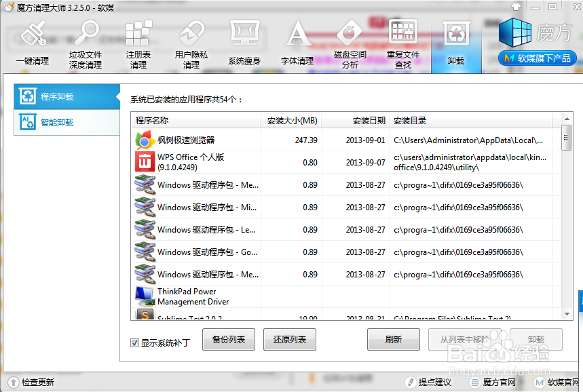The width and height of the screenshot is (583, 392).
Task: Click the 备份列表 button
Action: (229, 339)
